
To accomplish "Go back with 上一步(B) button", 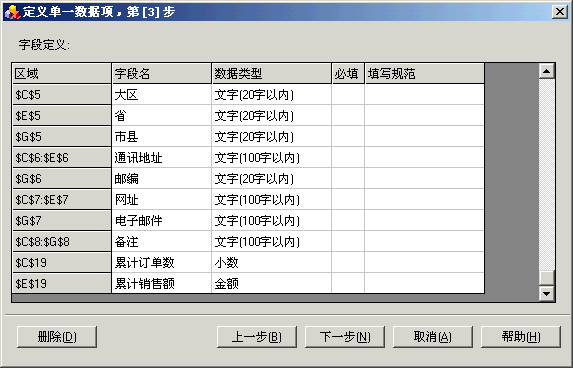I will 257,337.
